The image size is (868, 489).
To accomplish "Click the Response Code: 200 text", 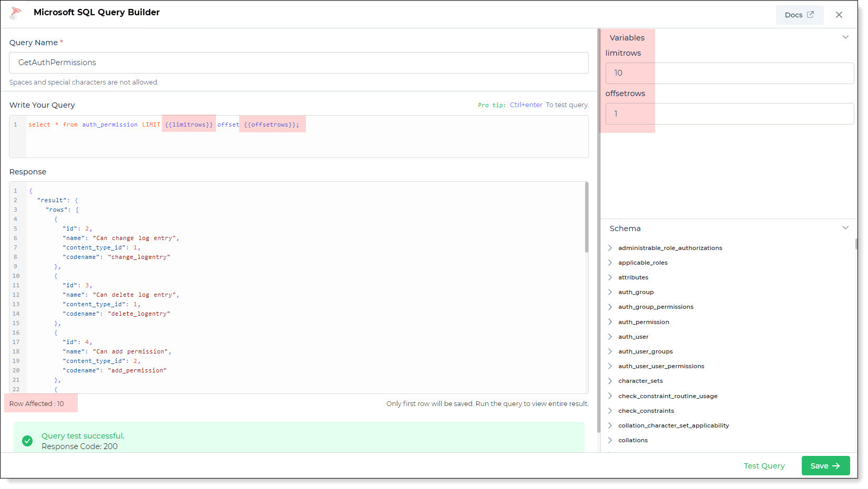I will coord(79,446).
